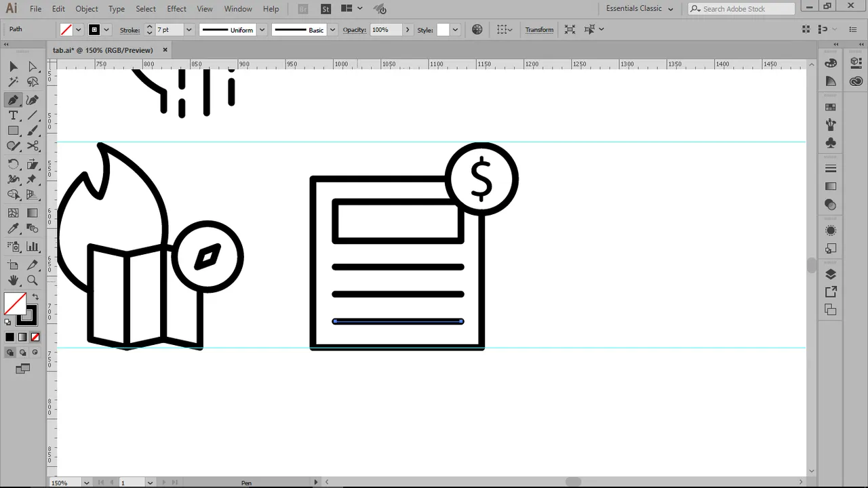Expand the Opacity value arrow
868x488 pixels.
407,30
